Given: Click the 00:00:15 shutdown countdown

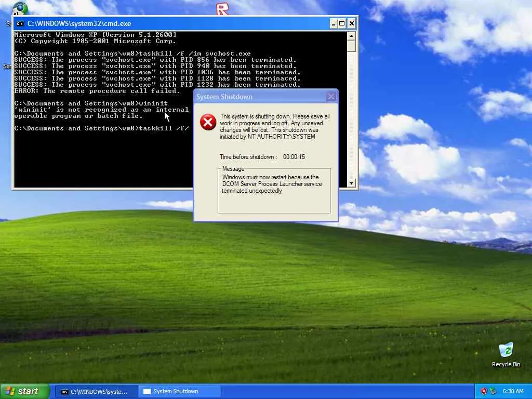Looking at the screenshot, I should 294,157.
